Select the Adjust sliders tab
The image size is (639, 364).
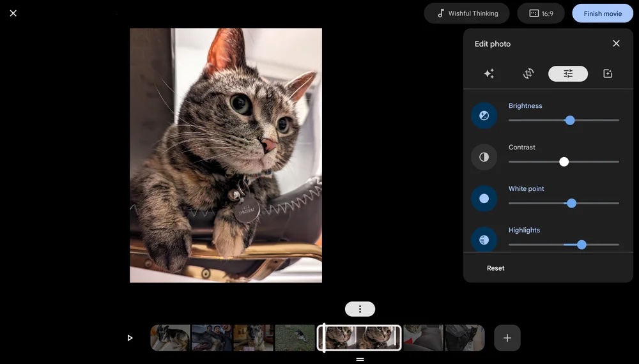pyautogui.click(x=568, y=74)
